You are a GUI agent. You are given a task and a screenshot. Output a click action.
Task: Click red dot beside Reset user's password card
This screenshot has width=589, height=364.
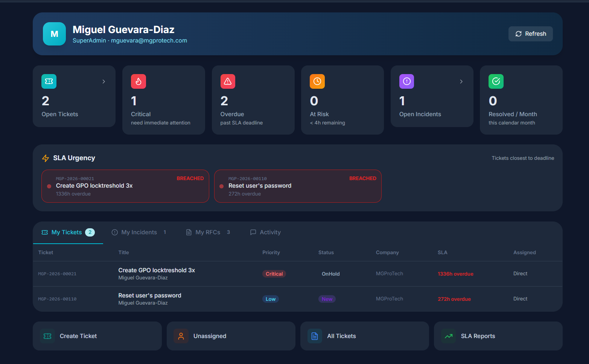pyautogui.click(x=221, y=186)
